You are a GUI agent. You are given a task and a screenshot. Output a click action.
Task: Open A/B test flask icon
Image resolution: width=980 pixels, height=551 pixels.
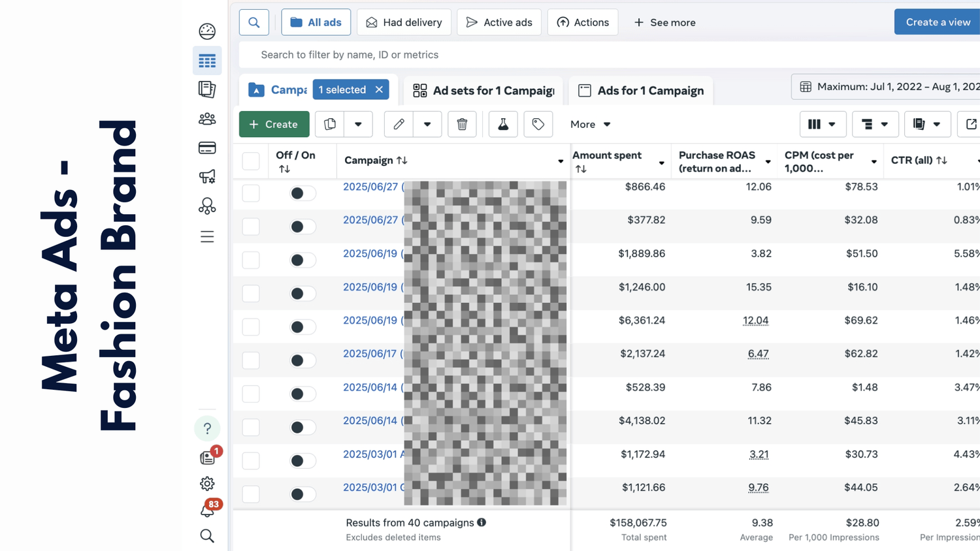(x=503, y=124)
